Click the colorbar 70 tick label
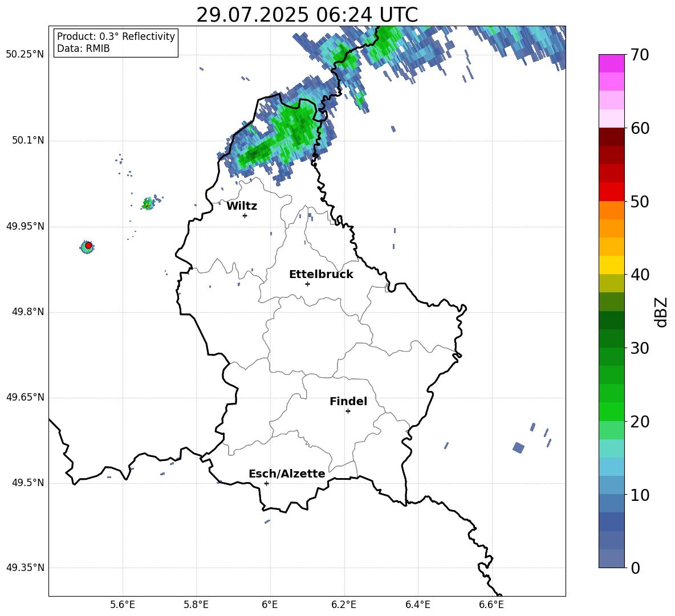The image size is (675, 616). pyautogui.click(x=640, y=55)
